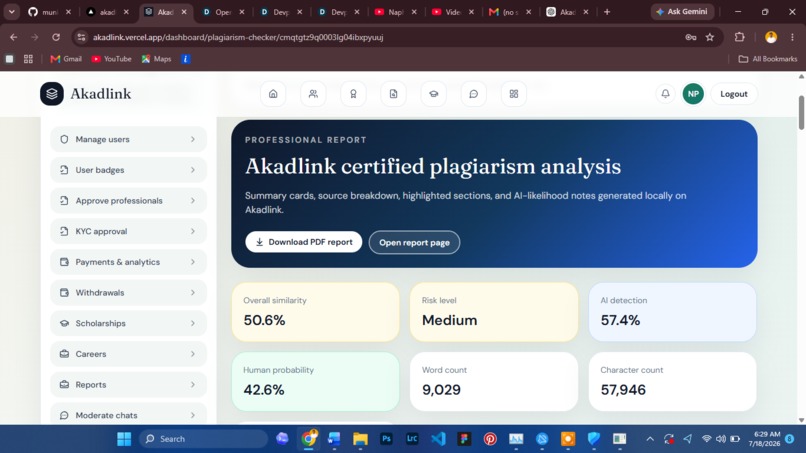Expand Reports chevron
The width and height of the screenshot is (806, 453).
tap(193, 385)
